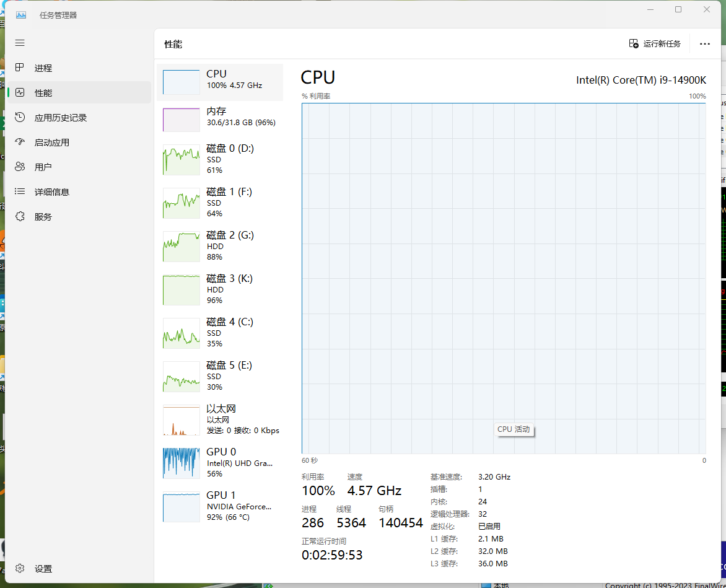Select the 磁盘 5 (E:) mini graph
The width and height of the screenshot is (726, 588).
coord(181,377)
